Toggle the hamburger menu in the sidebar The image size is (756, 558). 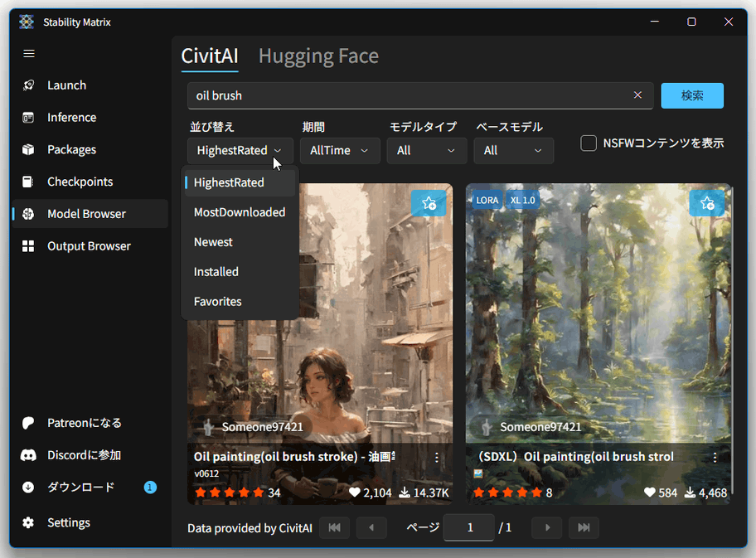click(29, 54)
